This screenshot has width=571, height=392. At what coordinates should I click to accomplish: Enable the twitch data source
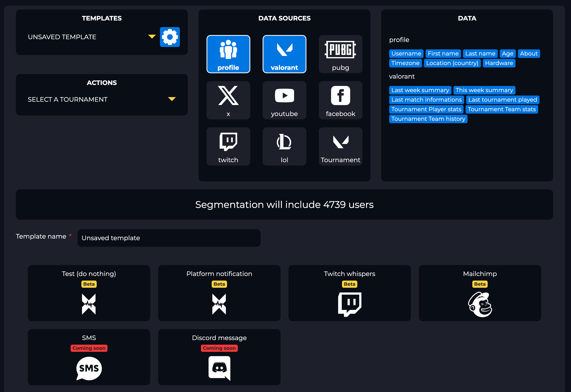click(228, 146)
